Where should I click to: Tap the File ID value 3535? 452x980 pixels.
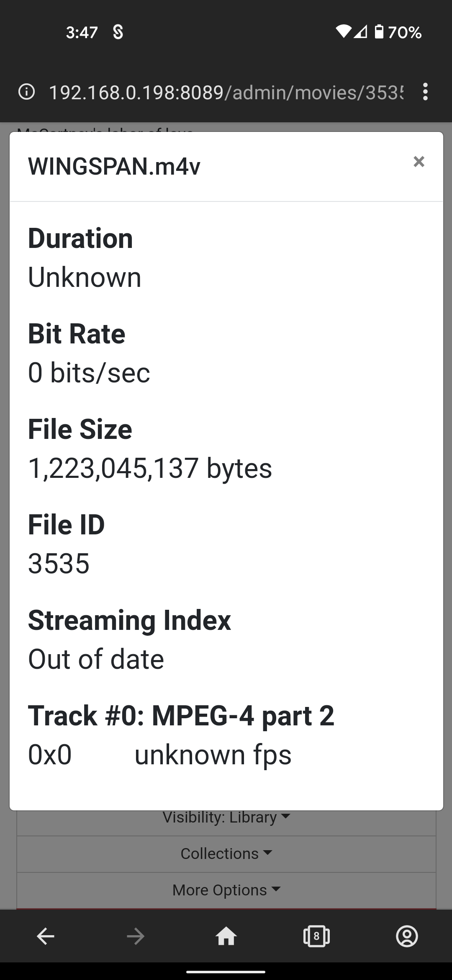coord(59,563)
